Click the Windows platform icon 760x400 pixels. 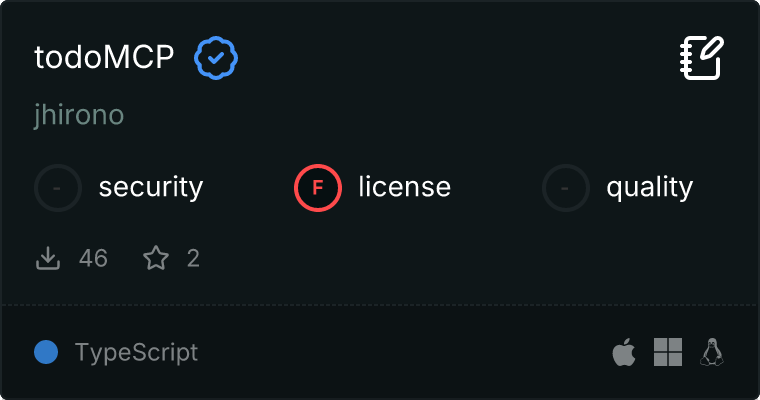click(668, 352)
